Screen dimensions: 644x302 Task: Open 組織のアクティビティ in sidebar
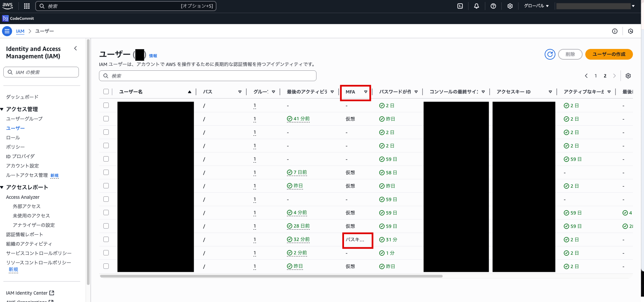29,244
